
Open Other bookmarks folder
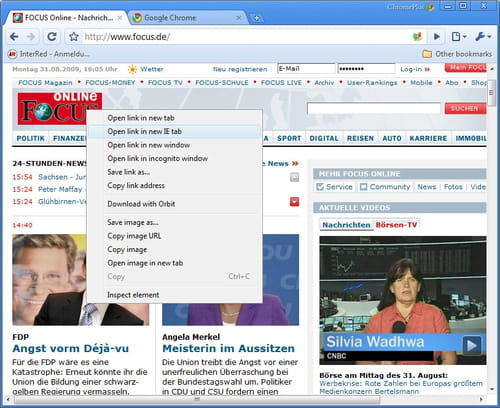[x=457, y=54]
